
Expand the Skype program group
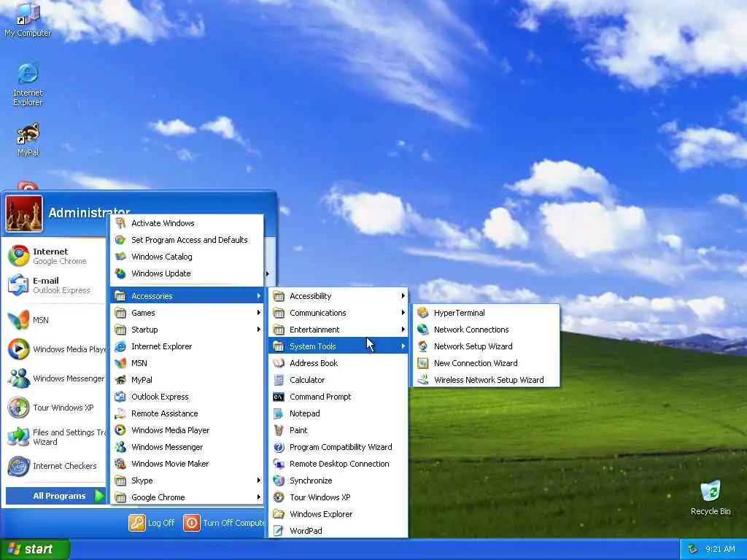[x=187, y=481]
